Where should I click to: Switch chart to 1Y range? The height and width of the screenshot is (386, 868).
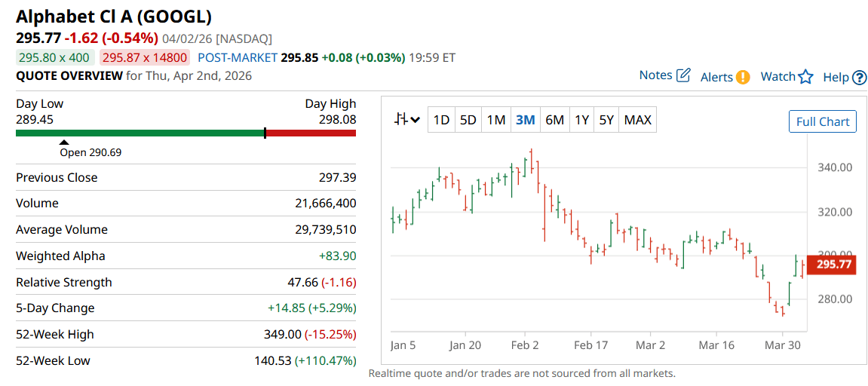[x=581, y=120]
